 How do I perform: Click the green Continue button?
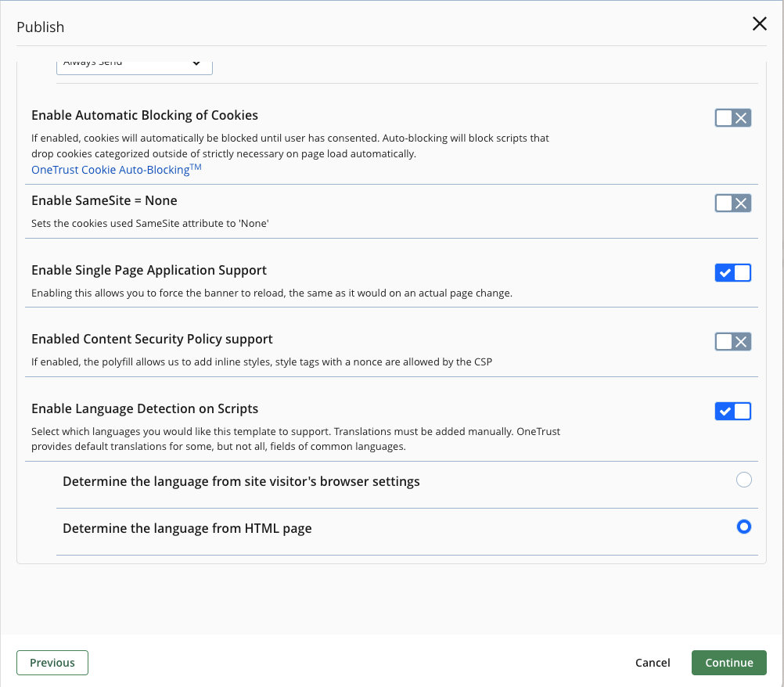tap(728, 663)
